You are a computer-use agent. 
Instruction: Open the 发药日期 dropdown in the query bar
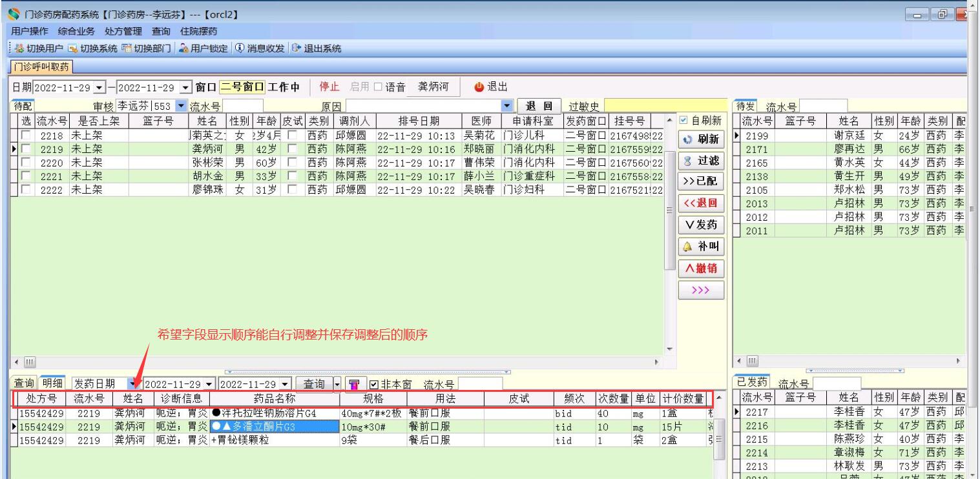[132, 384]
